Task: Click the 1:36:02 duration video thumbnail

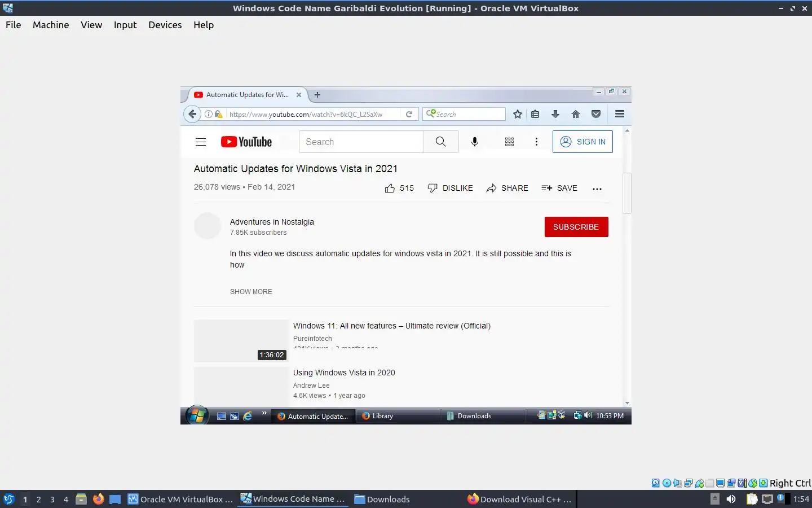Action: pos(241,341)
